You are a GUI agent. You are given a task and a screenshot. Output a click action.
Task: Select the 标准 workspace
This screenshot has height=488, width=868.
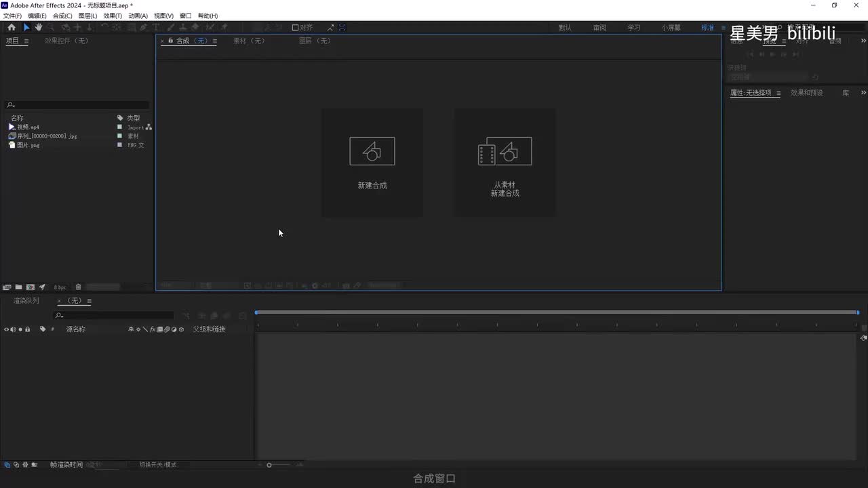coord(707,28)
